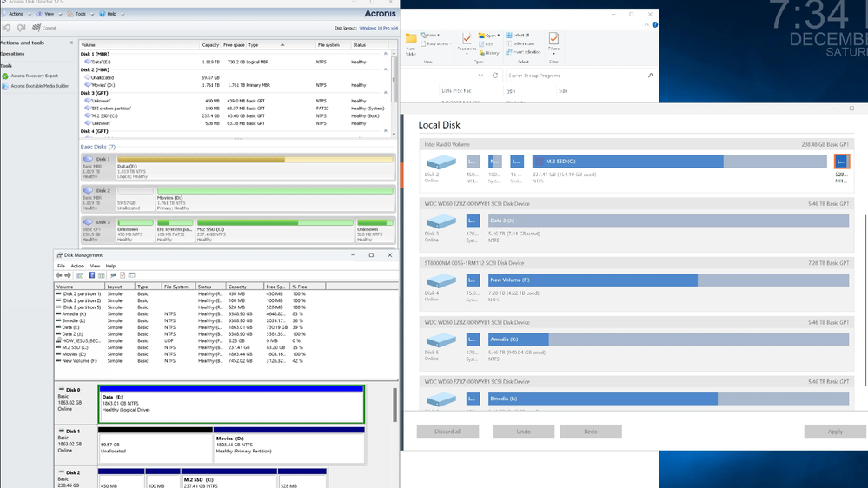Sort Disk Management list by Capacity header

244,287
